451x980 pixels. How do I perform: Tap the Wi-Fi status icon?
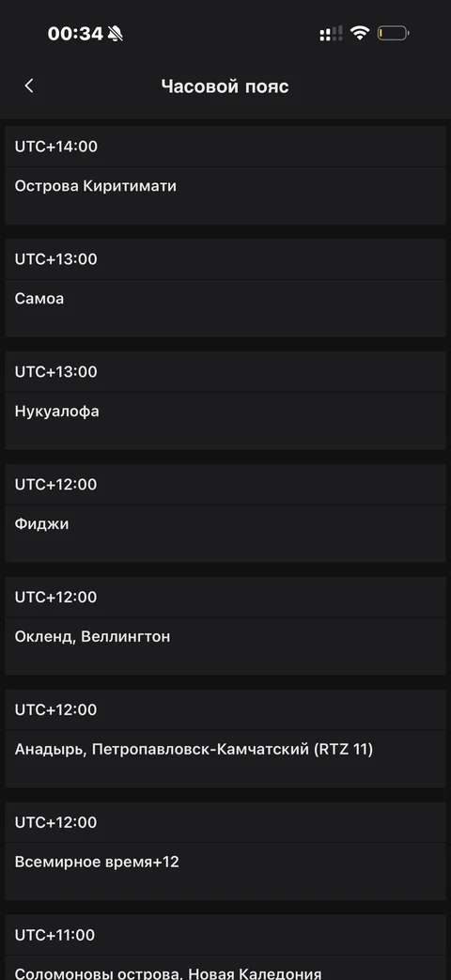coord(360,33)
